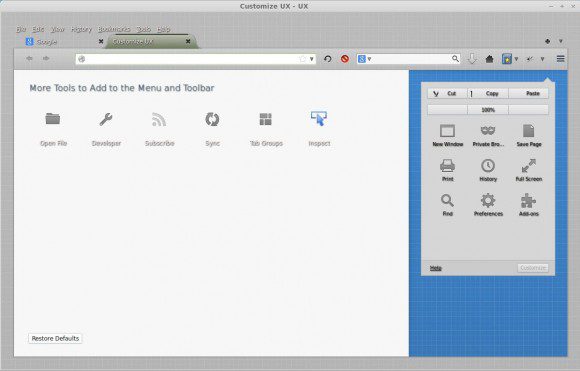The height and width of the screenshot is (371, 580).
Task: Click the Subscribe feed icon
Action: [159, 119]
